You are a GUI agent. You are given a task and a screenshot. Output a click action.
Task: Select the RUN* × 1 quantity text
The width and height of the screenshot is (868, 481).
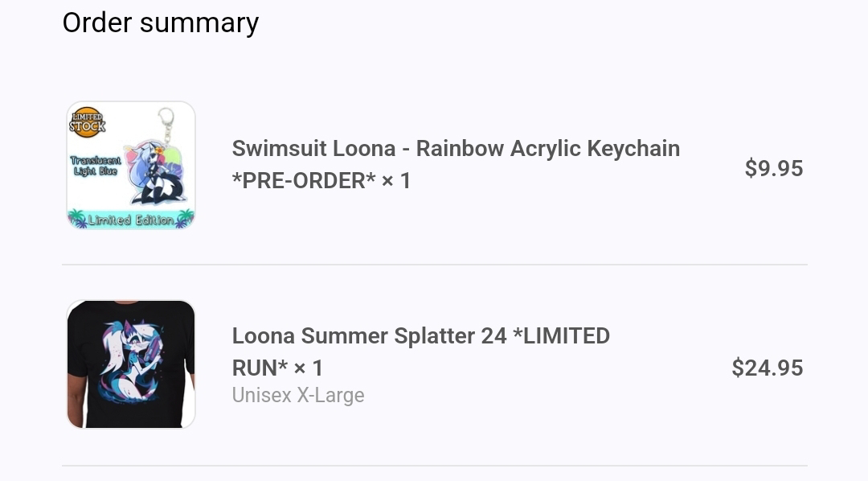click(x=277, y=368)
